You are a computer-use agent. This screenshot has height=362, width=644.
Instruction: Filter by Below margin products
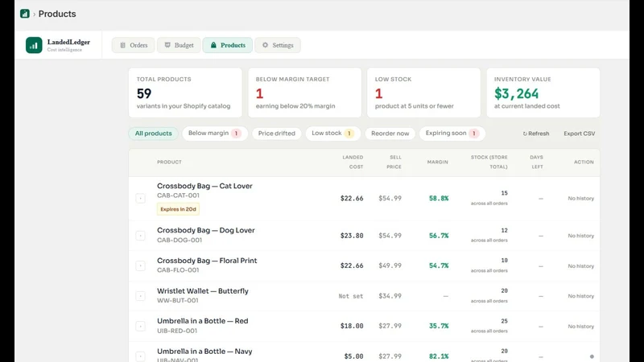point(214,134)
